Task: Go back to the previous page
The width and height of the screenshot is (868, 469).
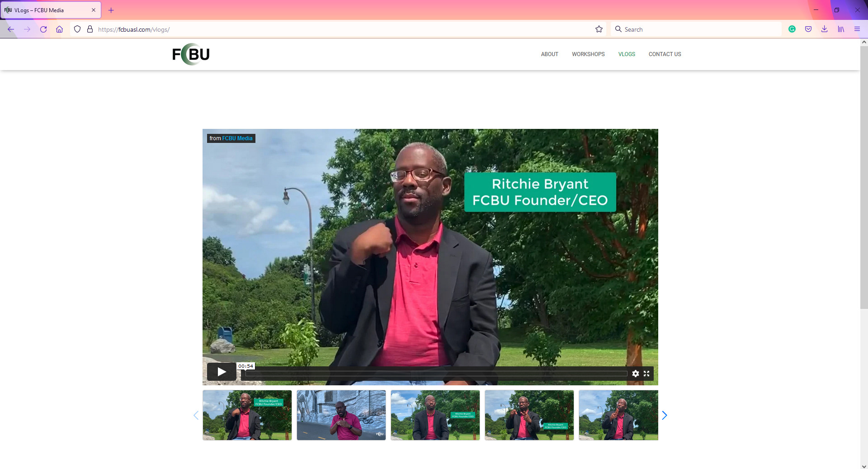Action: click(x=11, y=29)
